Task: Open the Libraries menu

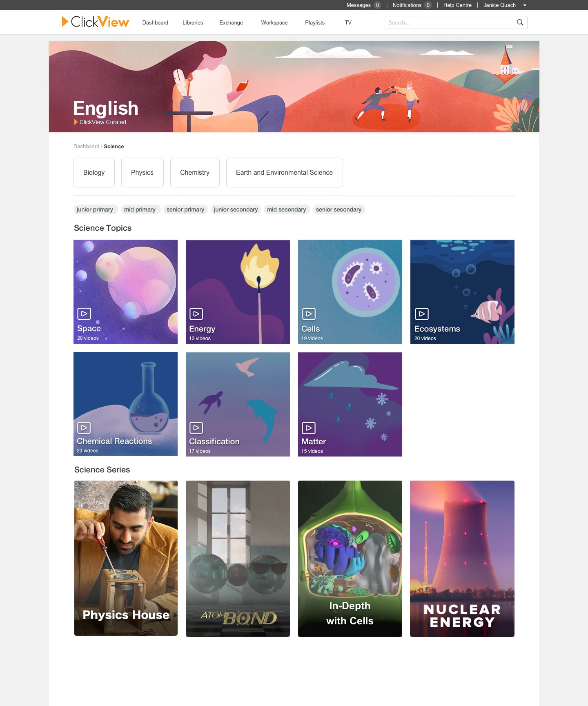Action: tap(193, 22)
